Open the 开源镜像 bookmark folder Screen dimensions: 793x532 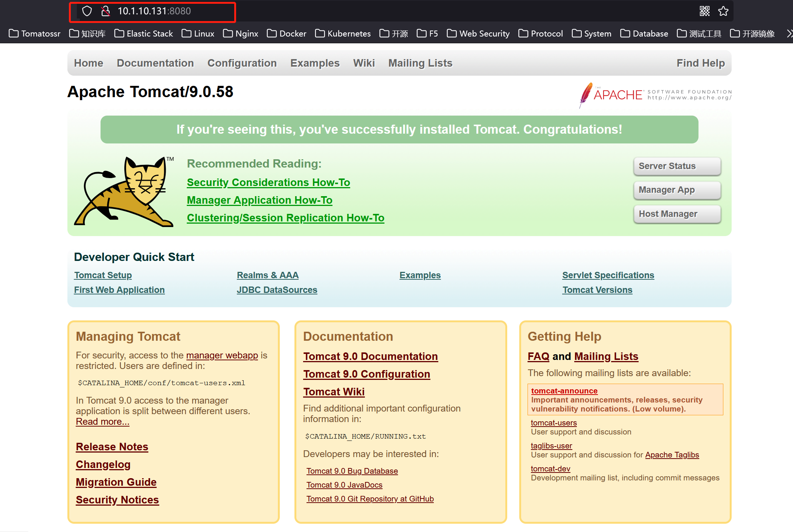pos(752,34)
